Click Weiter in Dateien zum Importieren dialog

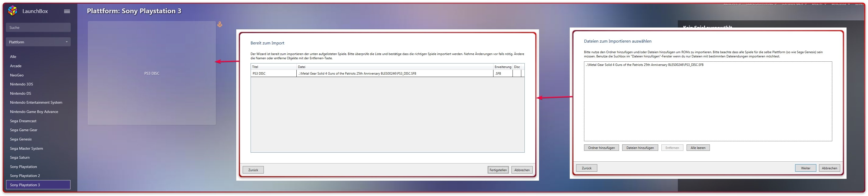click(806, 168)
